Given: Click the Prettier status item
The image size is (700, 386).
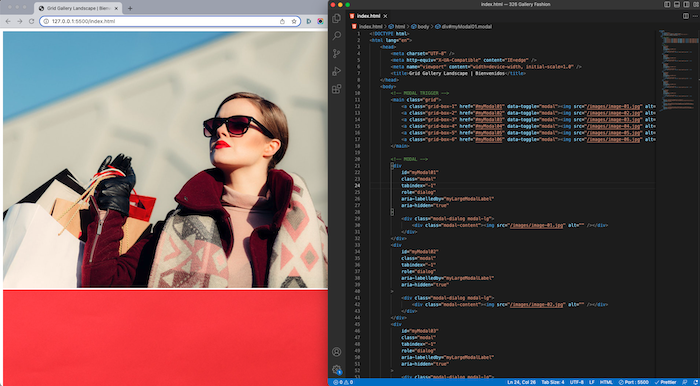Looking at the screenshot, I should (x=665, y=382).
